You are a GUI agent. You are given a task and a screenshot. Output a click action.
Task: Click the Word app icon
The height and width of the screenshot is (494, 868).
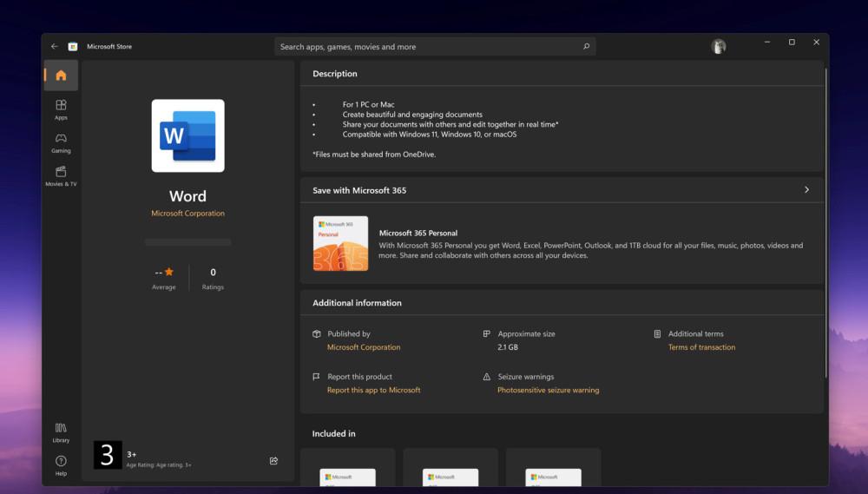[188, 135]
